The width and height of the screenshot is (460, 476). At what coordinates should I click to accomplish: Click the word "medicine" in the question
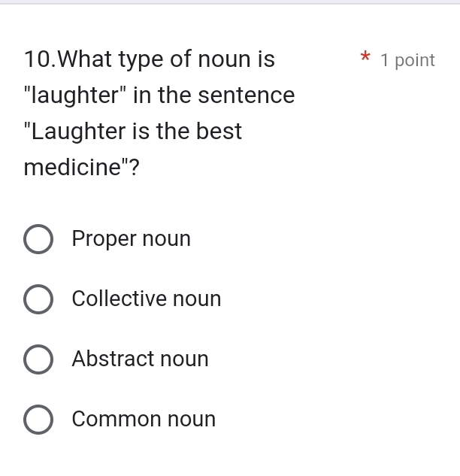pyautogui.click(x=72, y=167)
